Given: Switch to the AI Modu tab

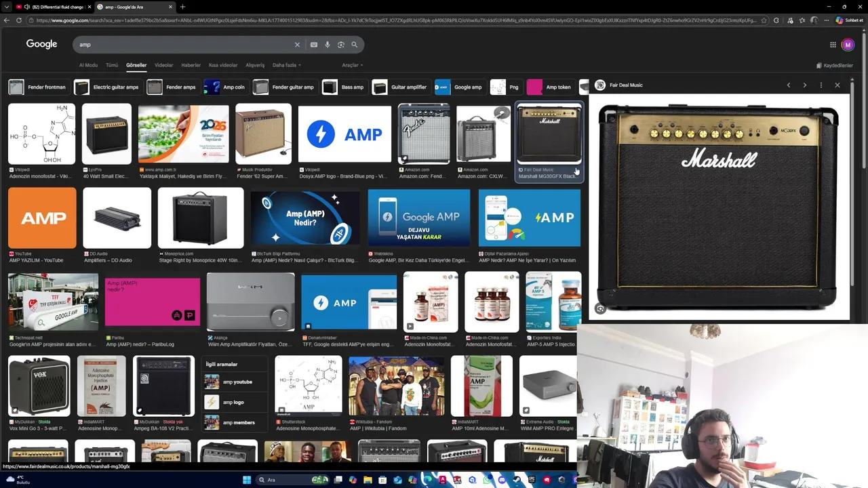Looking at the screenshot, I should [x=88, y=65].
